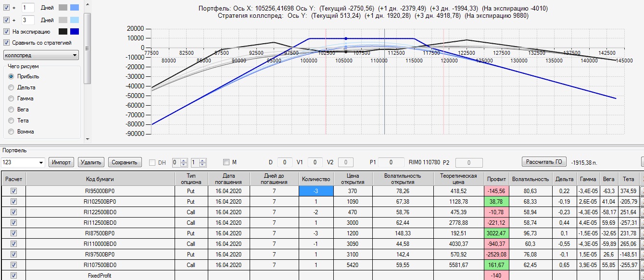This screenshot has height=280, width=644.
Task: Select the Гамма radio button
Action: [11, 98]
